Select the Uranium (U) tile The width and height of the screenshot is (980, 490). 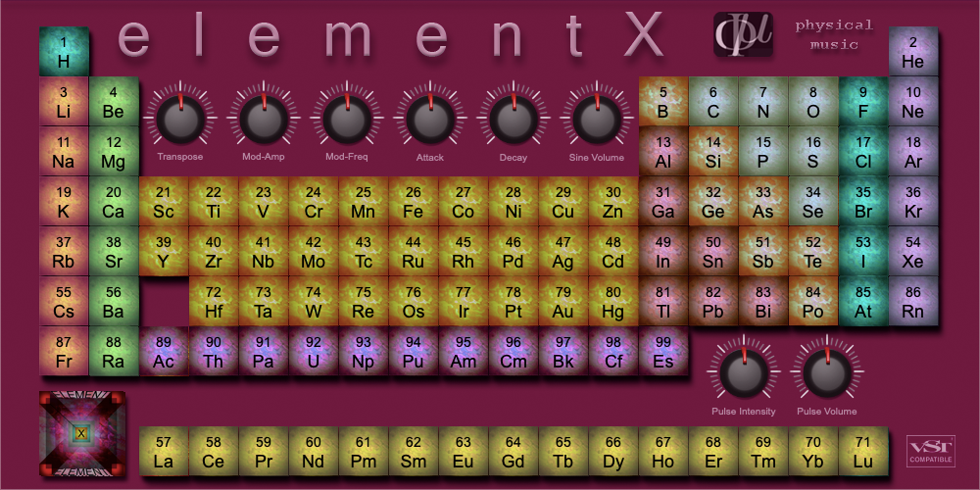click(x=314, y=351)
